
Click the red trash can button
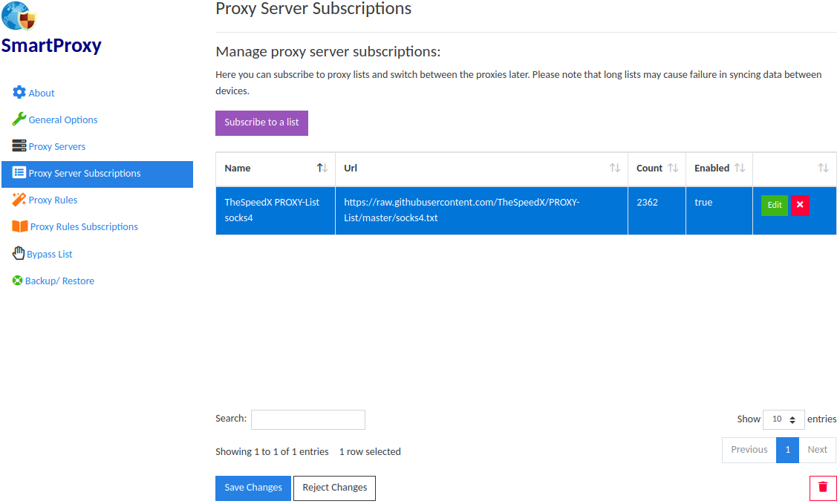tap(823, 488)
